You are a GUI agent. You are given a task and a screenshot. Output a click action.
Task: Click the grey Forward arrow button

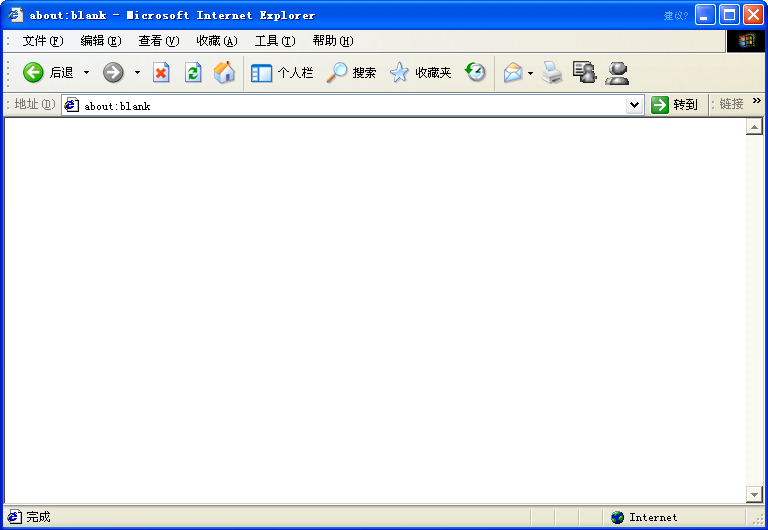(113, 72)
